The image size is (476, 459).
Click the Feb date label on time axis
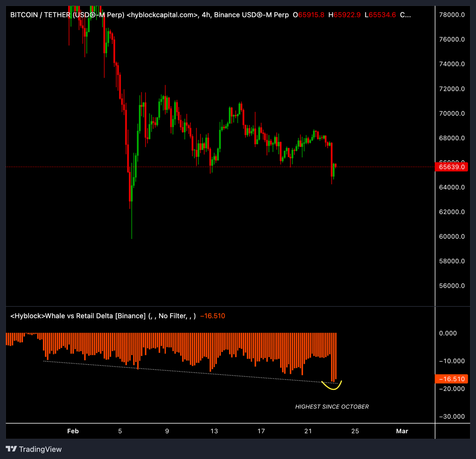(x=73, y=431)
